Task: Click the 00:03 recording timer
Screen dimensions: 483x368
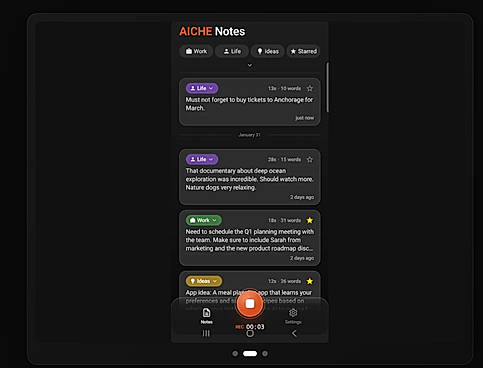Action: 255,327
